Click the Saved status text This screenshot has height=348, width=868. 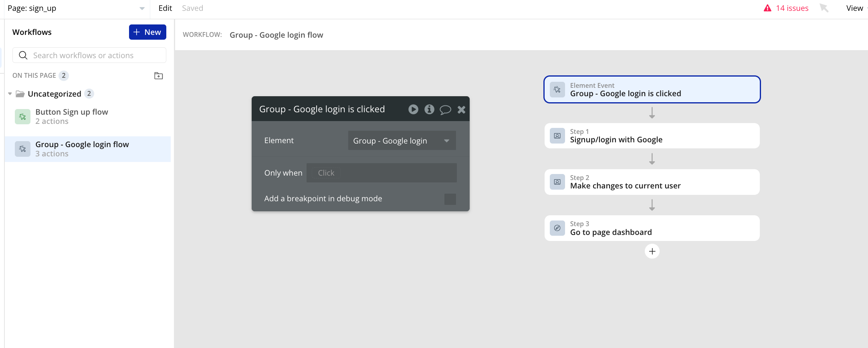pyautogui.click(x=192, y=8)
